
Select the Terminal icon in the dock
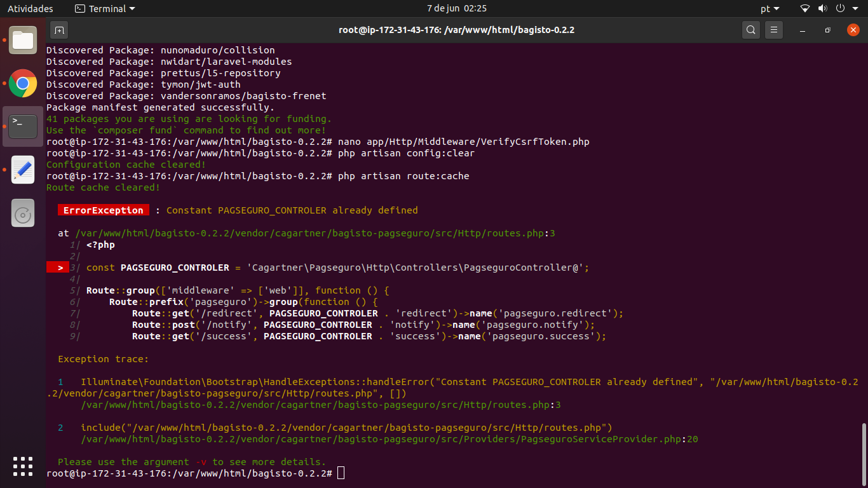tap(23, 126)
